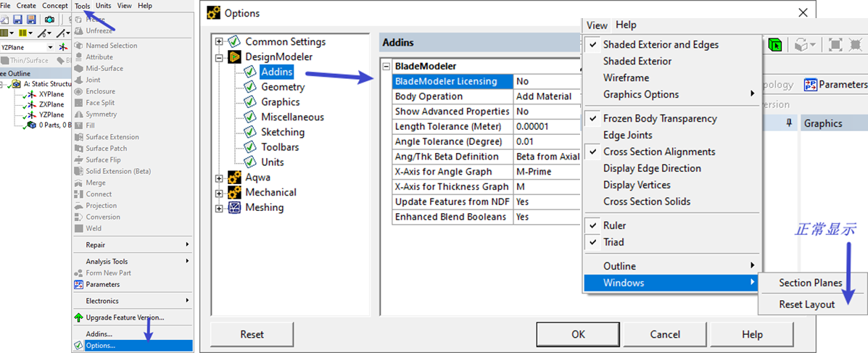
Task: Click the Reset button in Options
Action: 252,334
